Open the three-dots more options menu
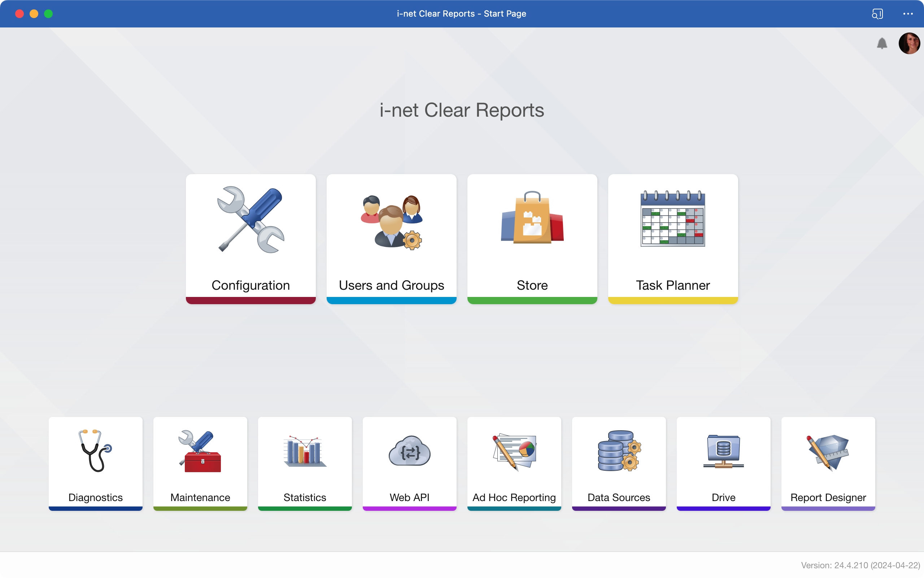 (x=908, y=14)
